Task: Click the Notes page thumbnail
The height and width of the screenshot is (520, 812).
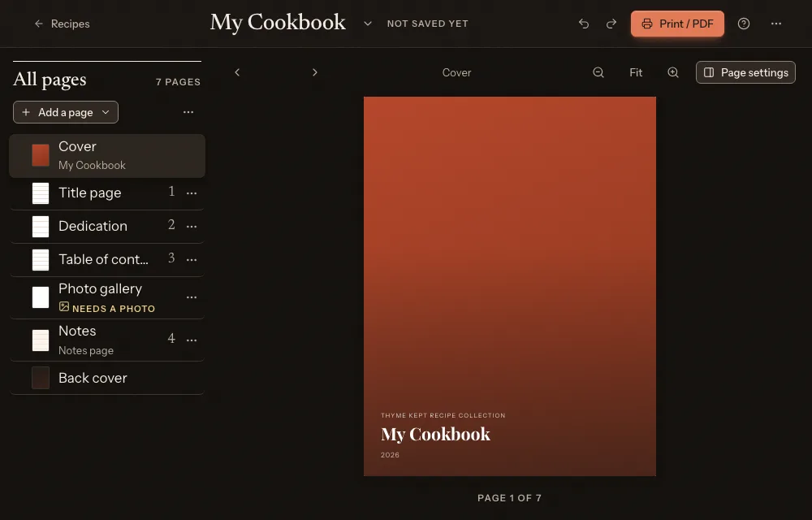Action: [x=41, y=340]
